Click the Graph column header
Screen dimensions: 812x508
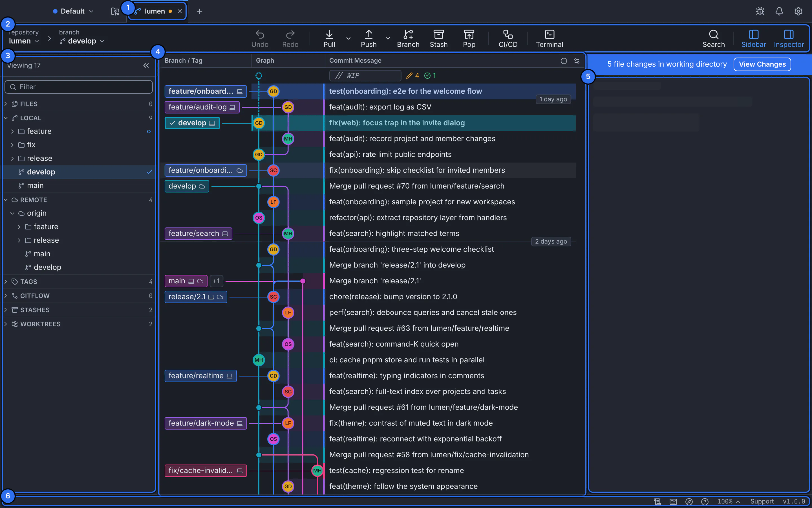pyautogui.click(x=265, y=61)
